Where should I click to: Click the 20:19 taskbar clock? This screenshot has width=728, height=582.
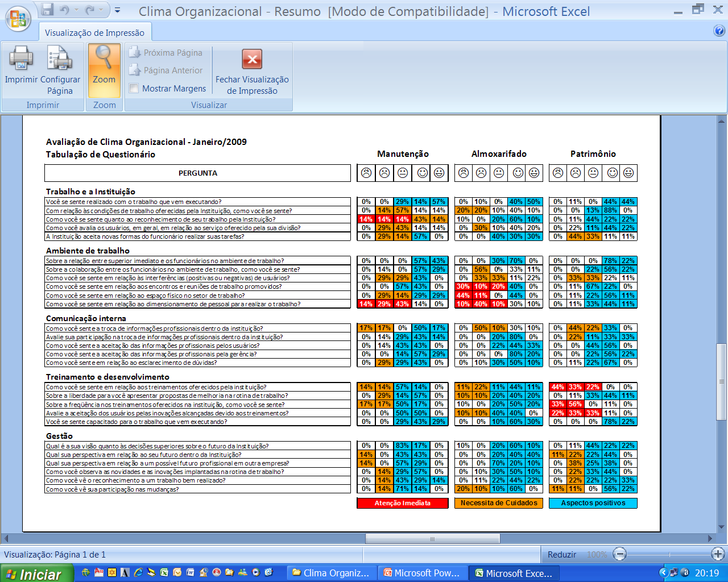coord(707,573)
